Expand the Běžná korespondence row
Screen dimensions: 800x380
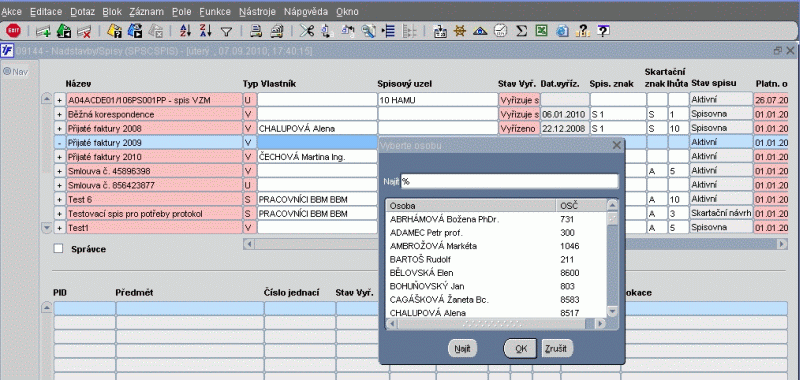click(x=60, y=114)
